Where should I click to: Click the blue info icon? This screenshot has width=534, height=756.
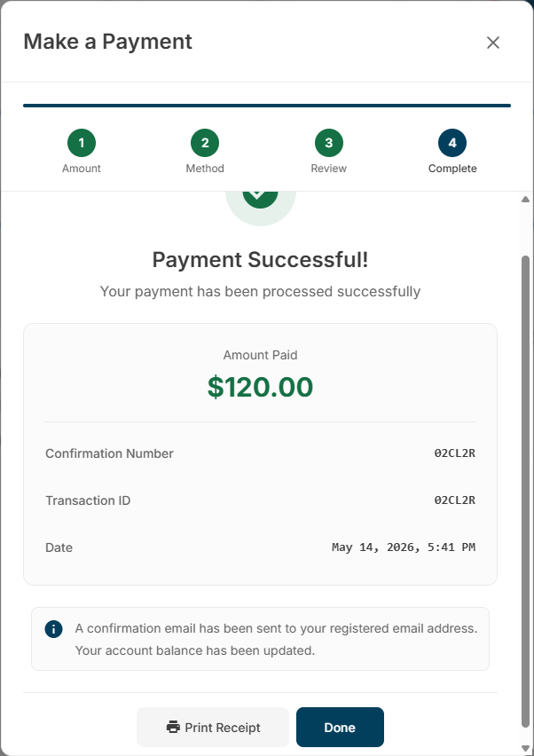(53, 629)
